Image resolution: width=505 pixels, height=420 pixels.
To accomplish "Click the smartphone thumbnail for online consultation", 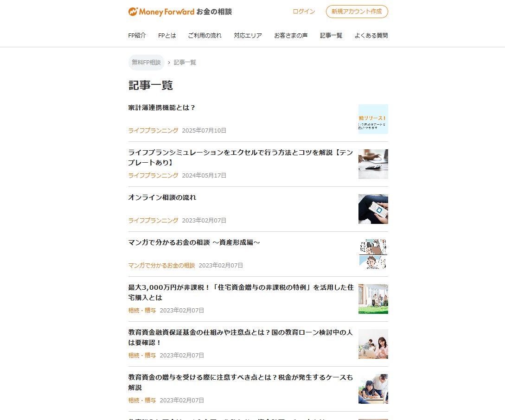I will 373,209.
